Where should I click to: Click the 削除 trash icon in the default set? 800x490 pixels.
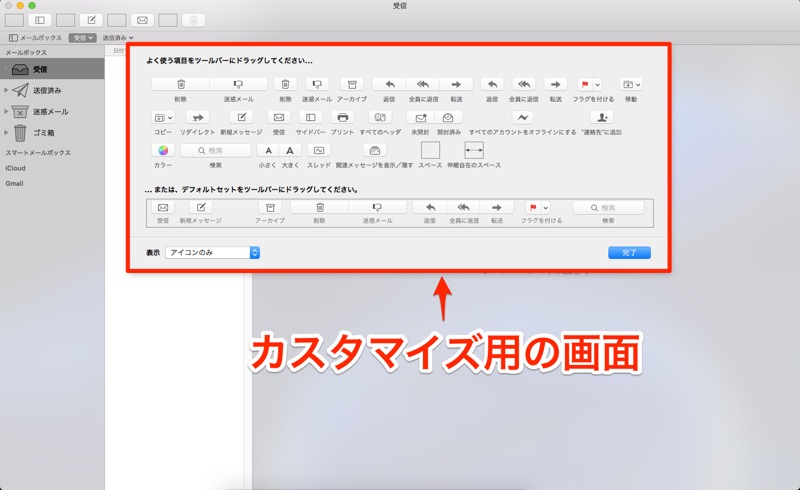[320, 207]
